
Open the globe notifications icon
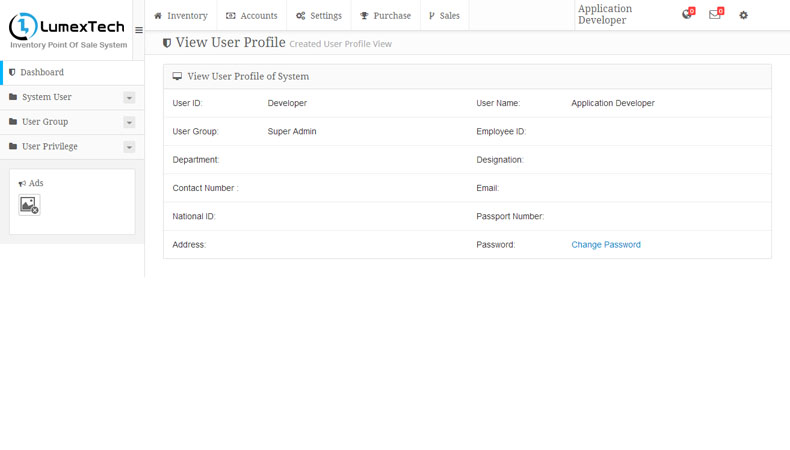click(x=687, y=15)
